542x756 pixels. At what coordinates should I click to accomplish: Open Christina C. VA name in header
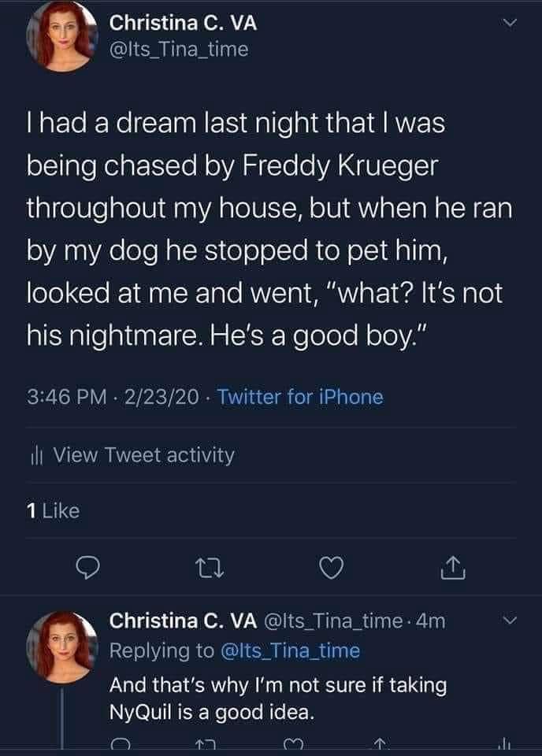point(183,24)
